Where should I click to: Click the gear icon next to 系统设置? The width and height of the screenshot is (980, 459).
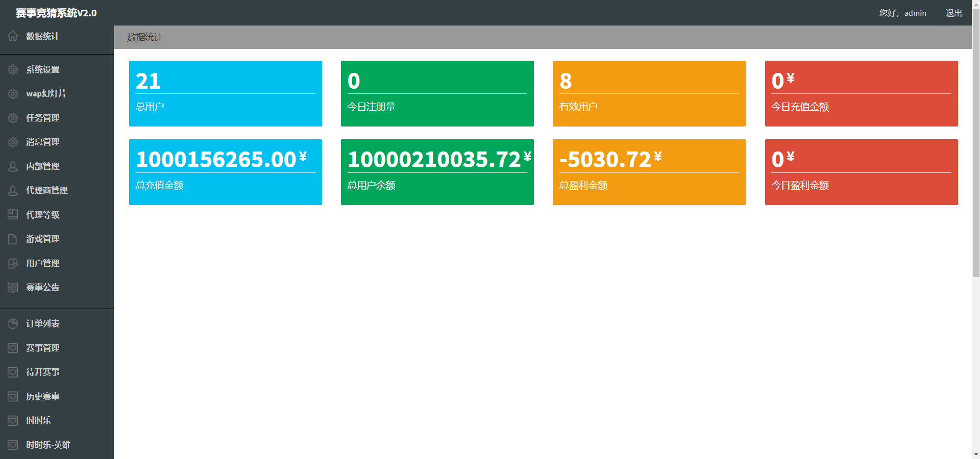[x=13, y=69]
